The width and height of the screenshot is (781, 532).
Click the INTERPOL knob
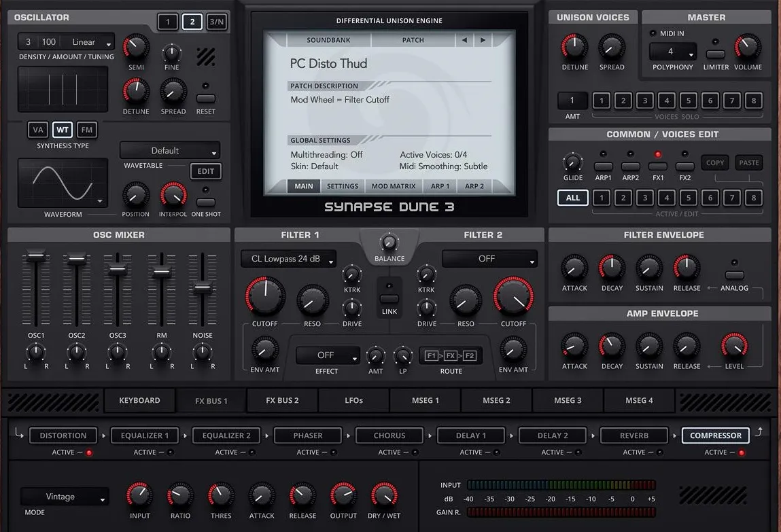173,196
